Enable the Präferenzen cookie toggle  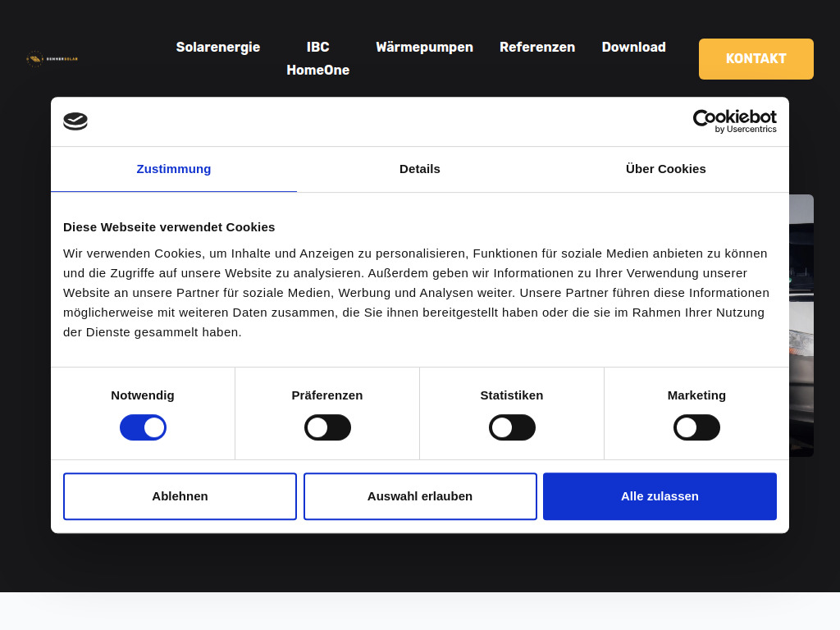pos(327,427)
